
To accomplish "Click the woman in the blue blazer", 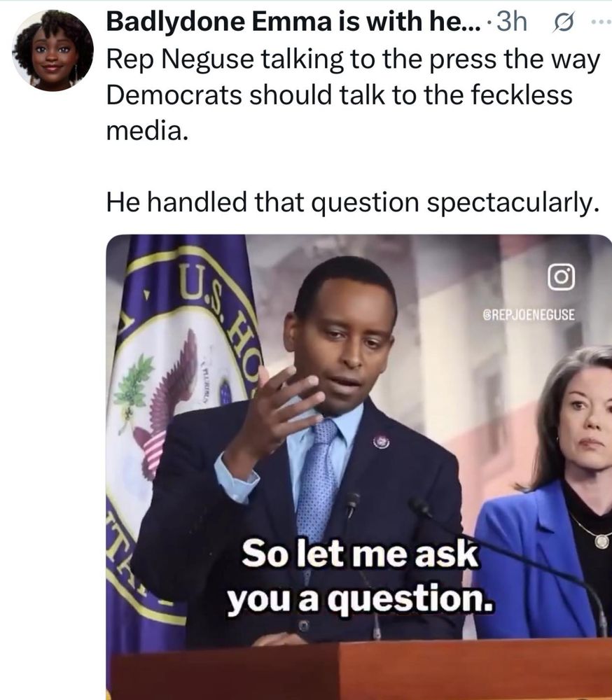I will click(547, 491).
